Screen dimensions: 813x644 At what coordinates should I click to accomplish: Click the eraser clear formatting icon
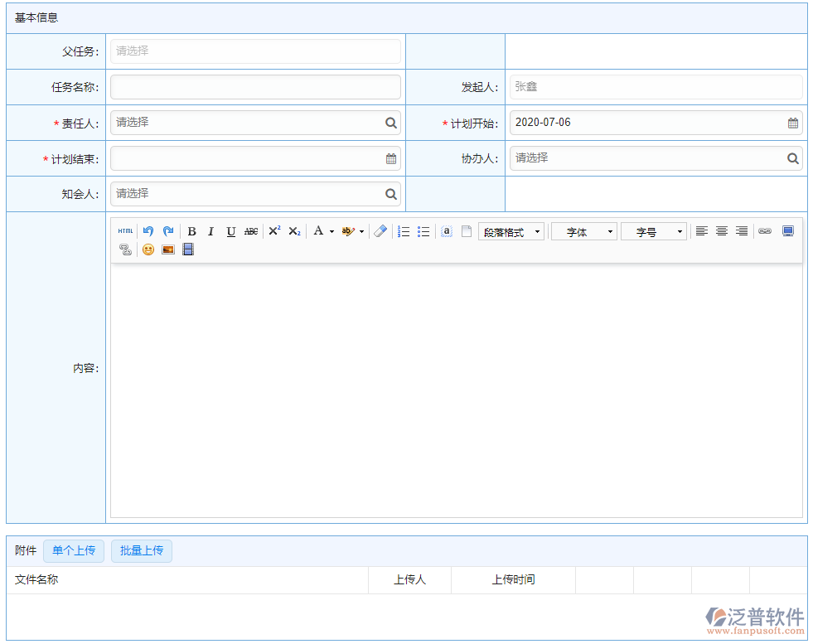pos(380,231)
